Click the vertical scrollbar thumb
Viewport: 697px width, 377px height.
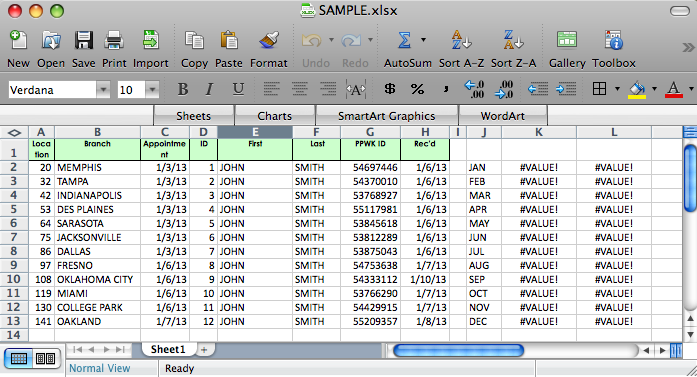690,178
